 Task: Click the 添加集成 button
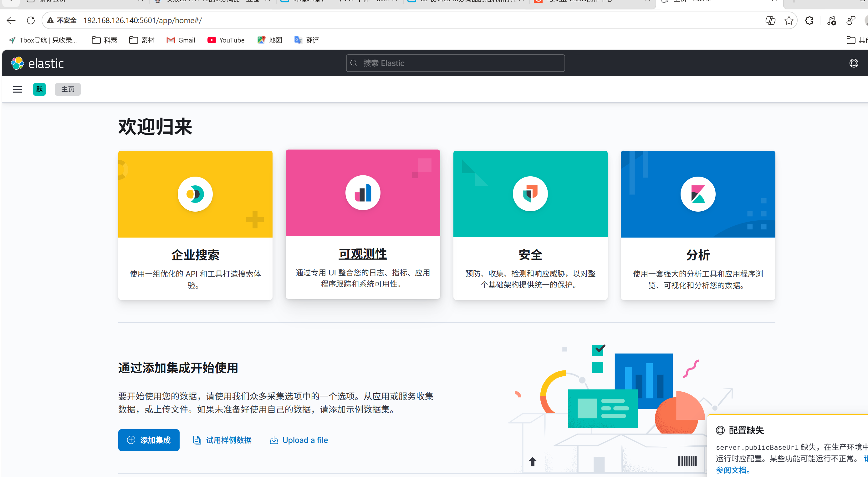click(149, 440)
